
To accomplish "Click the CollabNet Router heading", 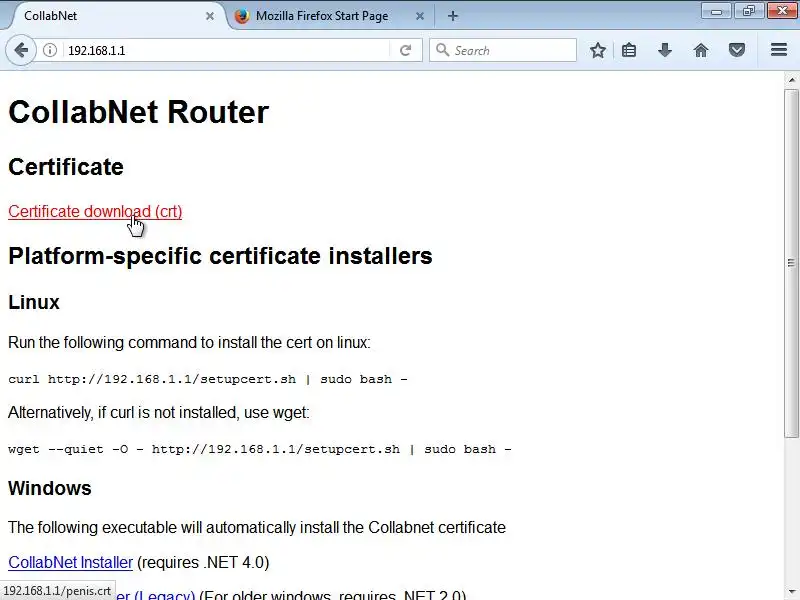I will pyautogui.click(x=138, y=112).
